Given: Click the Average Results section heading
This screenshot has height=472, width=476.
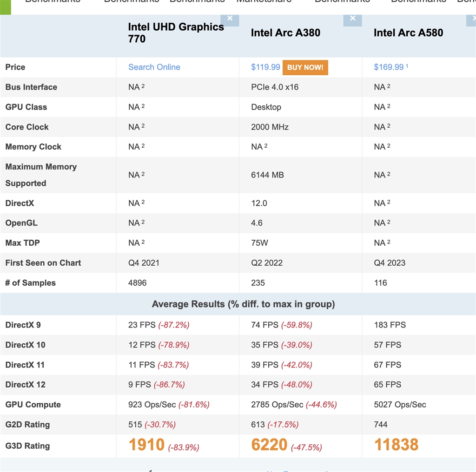Looking at the screenshot, I should tap(243, 304).
